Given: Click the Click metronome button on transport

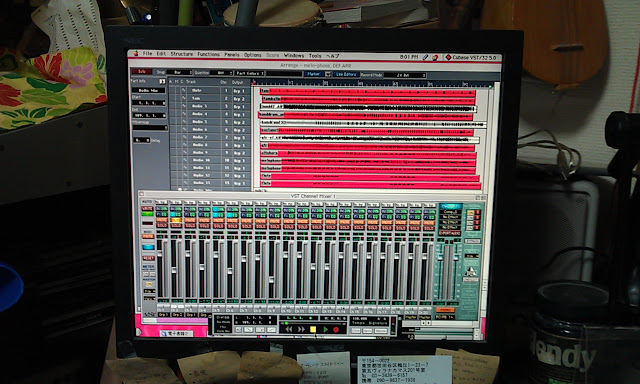Looking at the screenshot, I should 356,331.
